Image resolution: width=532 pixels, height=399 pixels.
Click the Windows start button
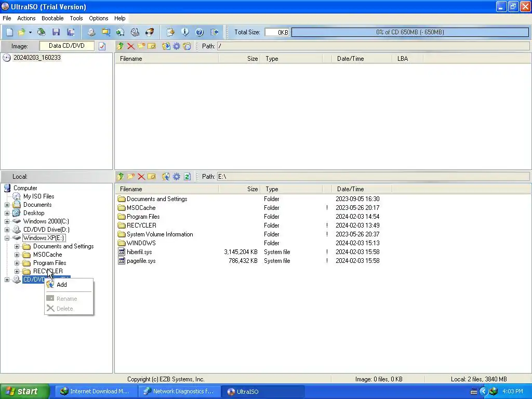coord(25,392)
